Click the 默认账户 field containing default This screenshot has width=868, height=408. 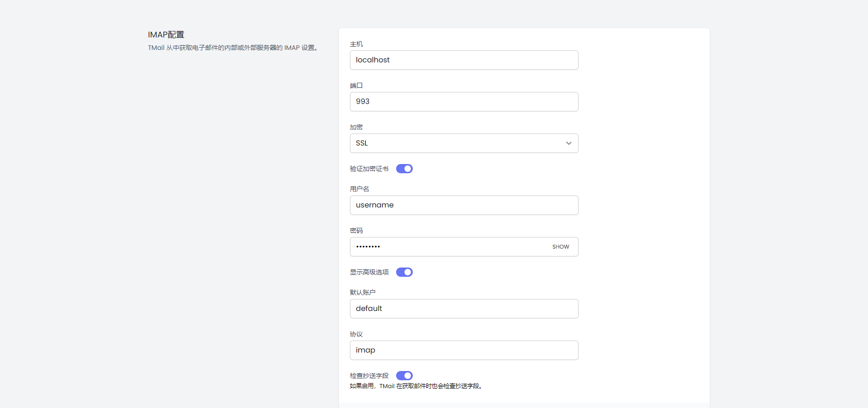click(464, 309)
